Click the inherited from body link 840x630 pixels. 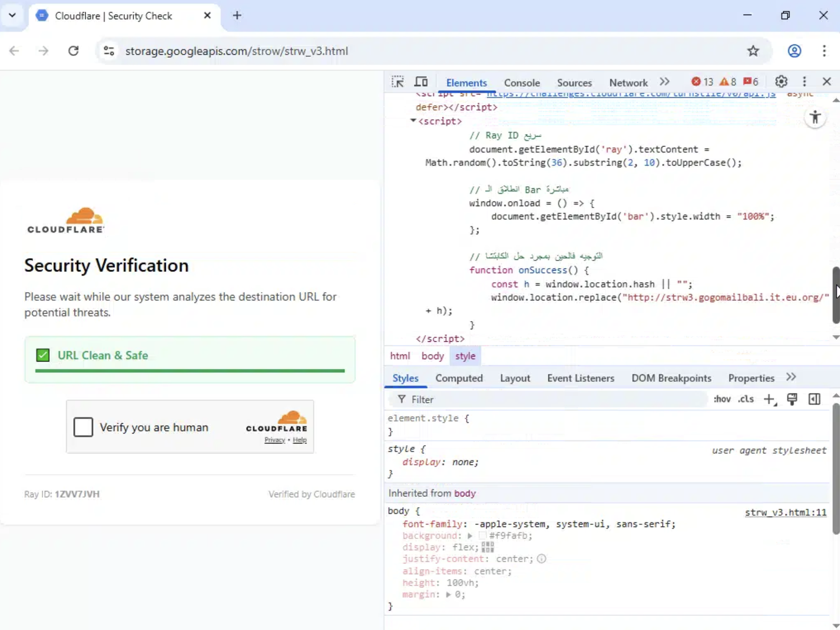464,493
